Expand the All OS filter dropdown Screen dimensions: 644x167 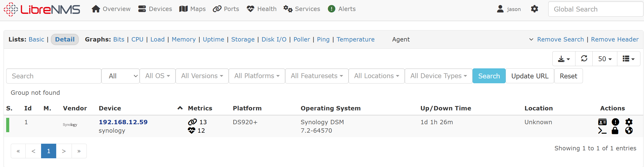point(157,76)
